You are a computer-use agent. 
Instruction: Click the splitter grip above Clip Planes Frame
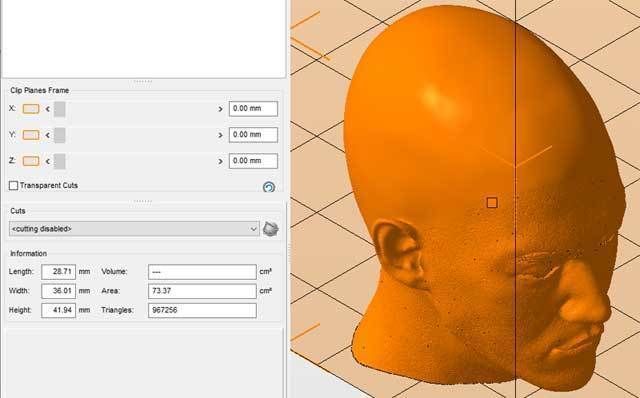pyautogui.click(x=143, y=81)
